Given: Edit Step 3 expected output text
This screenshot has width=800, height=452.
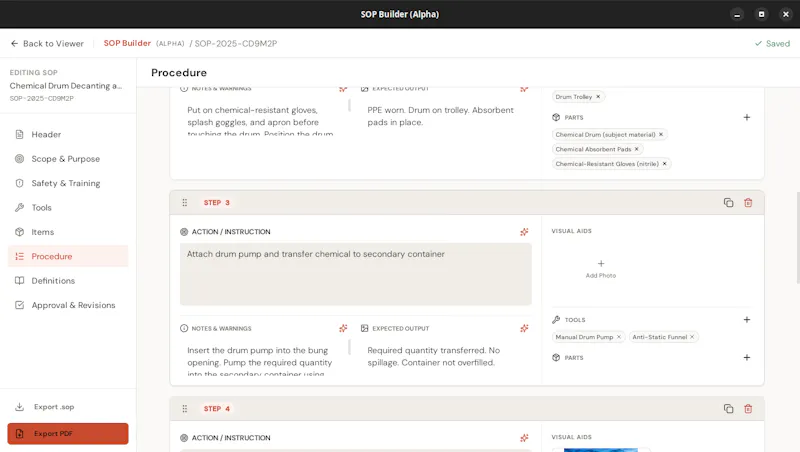Looking at the screenshot, I should [444, 357].
